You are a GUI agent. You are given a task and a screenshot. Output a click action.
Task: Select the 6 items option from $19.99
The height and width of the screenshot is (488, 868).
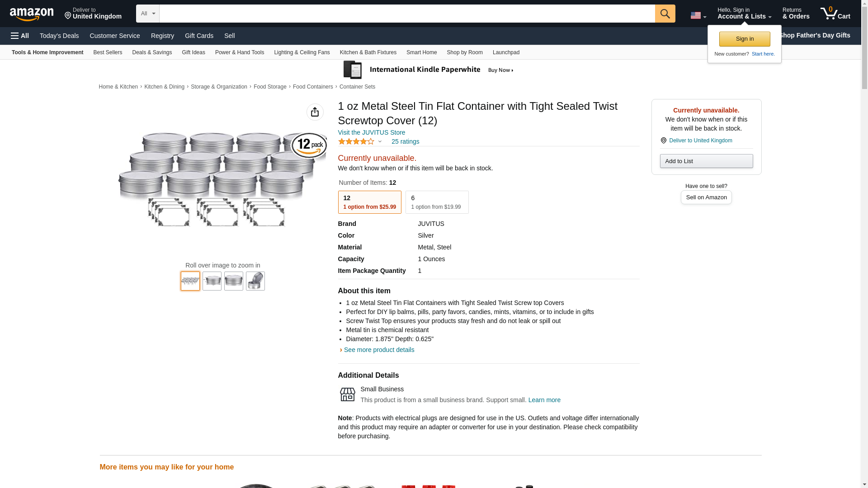[437, 202]
